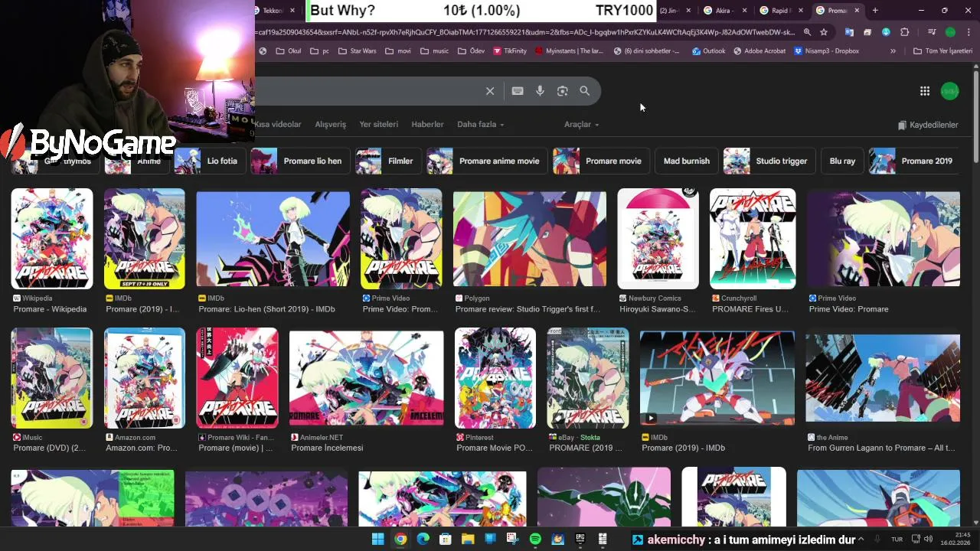Open Windows Start menu

coord(377,540)
